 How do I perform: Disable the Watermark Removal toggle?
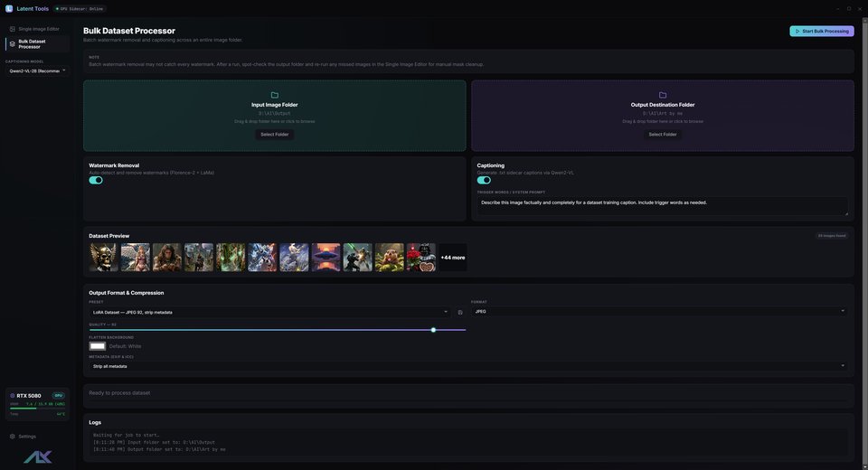(x=96, y=180)
